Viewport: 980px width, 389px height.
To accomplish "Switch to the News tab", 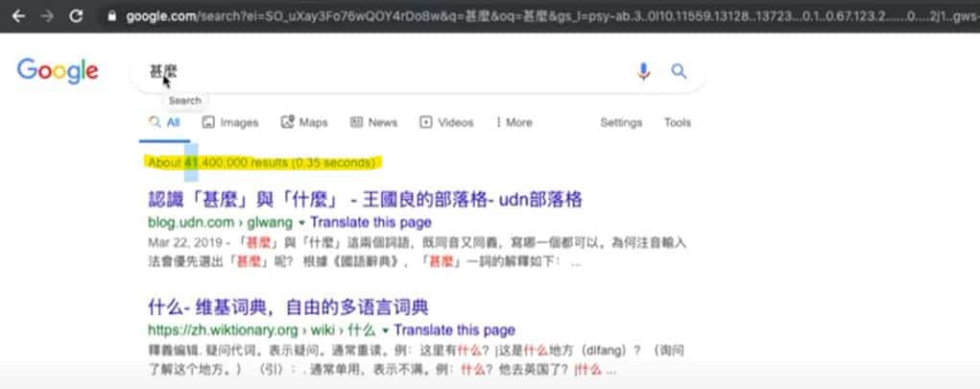I will (373, 123).
